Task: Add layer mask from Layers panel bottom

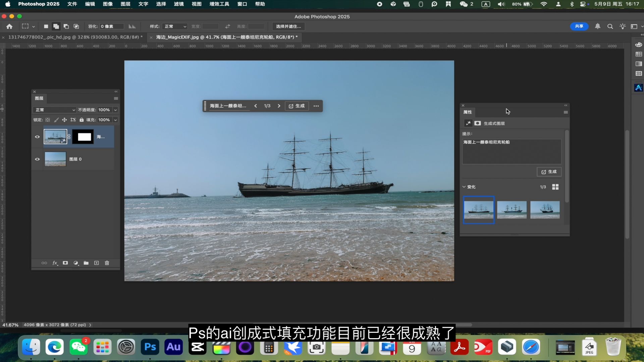Action: point(65,263)
